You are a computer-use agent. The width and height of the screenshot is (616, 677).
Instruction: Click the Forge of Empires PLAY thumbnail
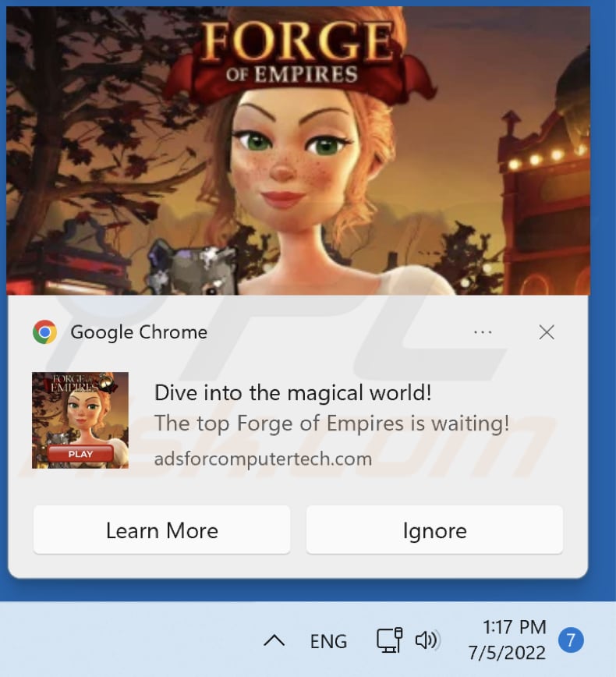(80, 420)
